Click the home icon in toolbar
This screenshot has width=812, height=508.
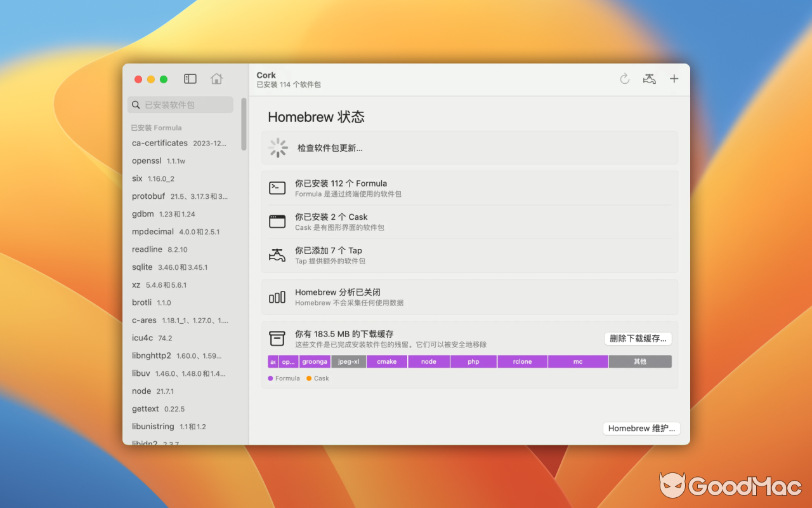coord(216,79)
